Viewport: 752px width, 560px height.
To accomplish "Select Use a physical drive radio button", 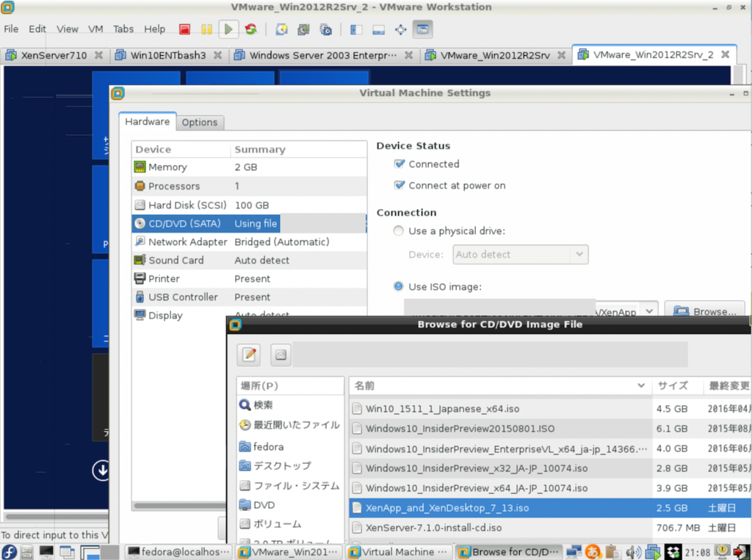I will (x=399, y=231).
